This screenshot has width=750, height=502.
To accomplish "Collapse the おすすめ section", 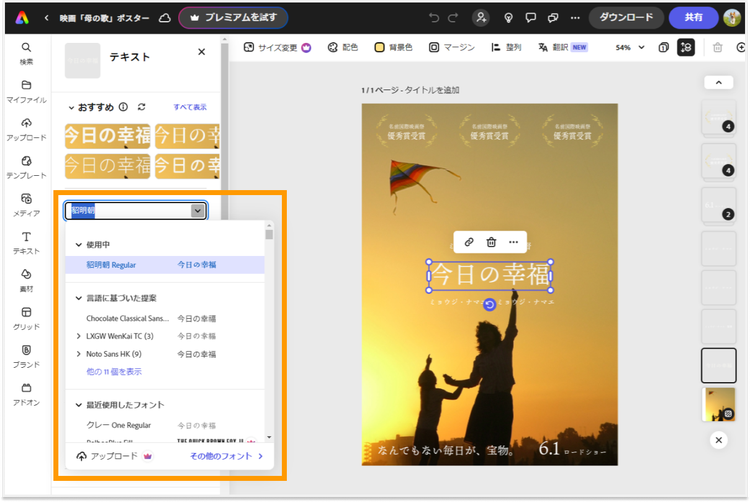I will pyautogui.click(x=71, y=108).
